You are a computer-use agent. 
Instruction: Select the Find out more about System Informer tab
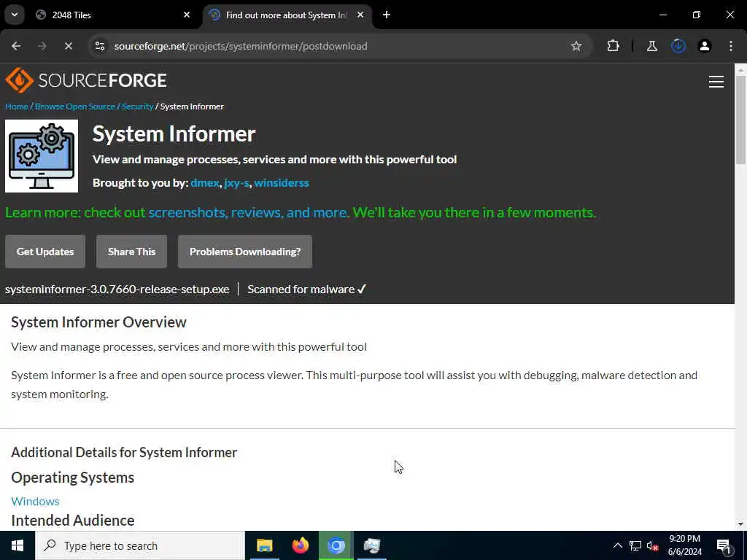pos(286,15)
